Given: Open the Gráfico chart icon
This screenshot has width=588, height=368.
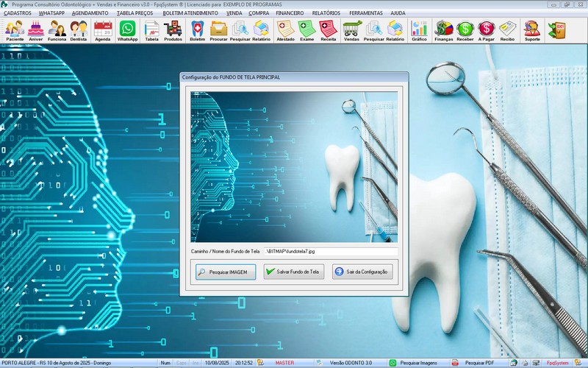Looking at the screenshot, I should click(x=419, y=30).
